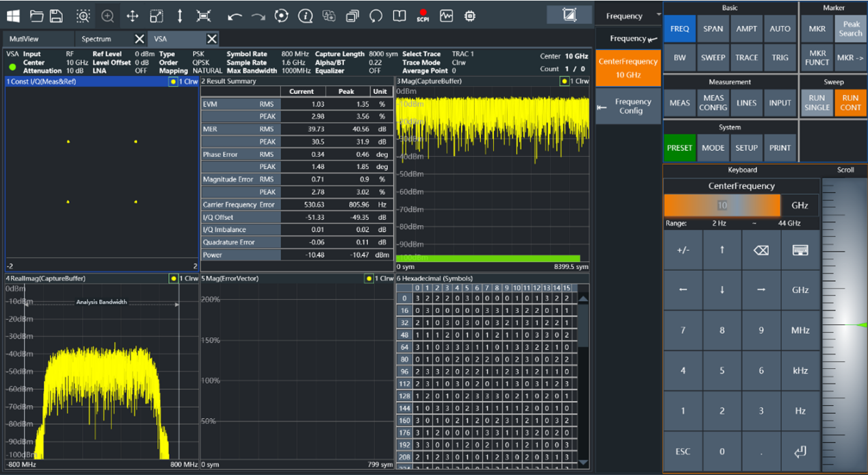Confirm the entry with the return key
Viewport: 868px width, 475px height.
tap(800, 451)
